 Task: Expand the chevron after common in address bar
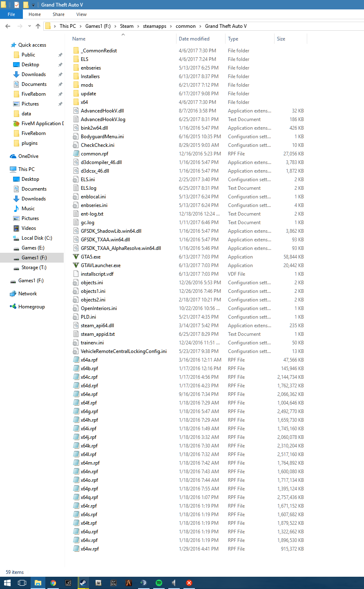click(200, 26)
